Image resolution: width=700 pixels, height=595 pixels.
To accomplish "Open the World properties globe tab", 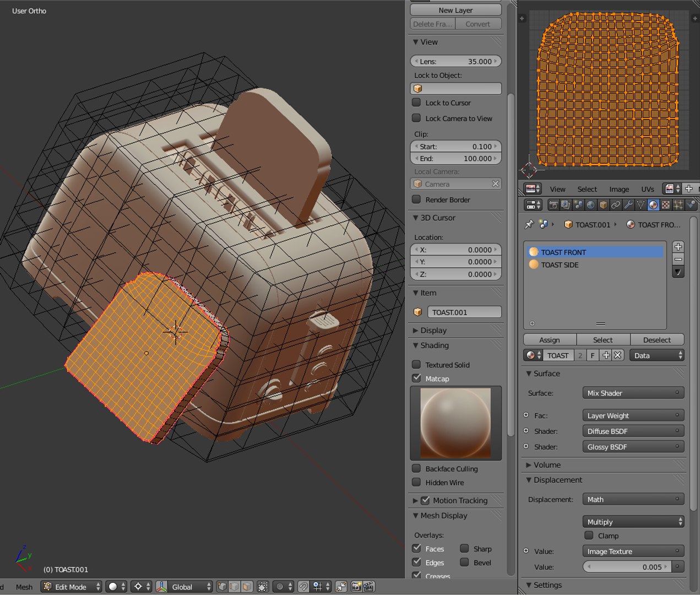I will point(591,205).
